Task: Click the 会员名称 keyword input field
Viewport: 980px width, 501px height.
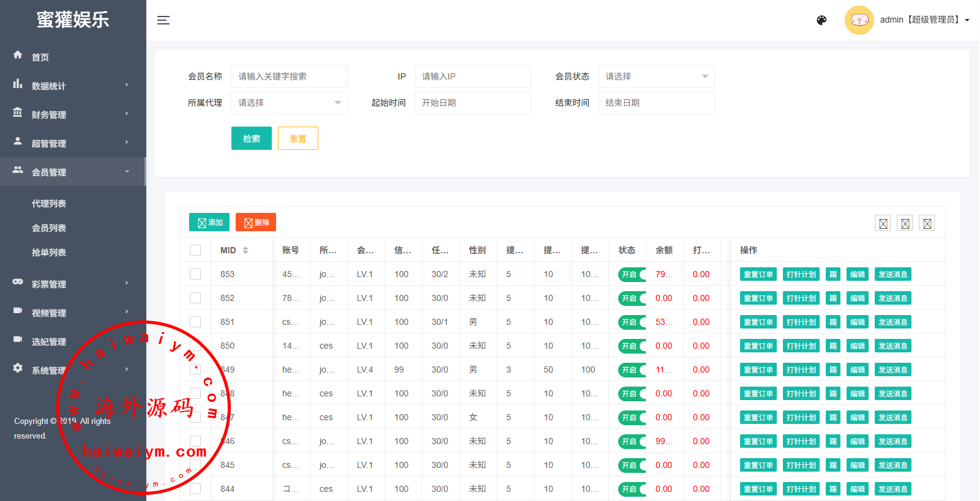Action: [289, 76]
